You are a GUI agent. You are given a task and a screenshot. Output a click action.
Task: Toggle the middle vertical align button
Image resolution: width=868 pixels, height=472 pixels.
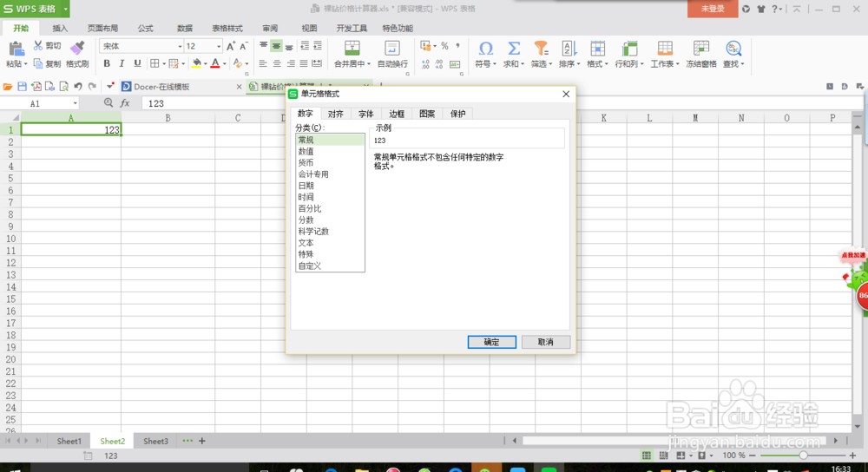click(276, 46)
